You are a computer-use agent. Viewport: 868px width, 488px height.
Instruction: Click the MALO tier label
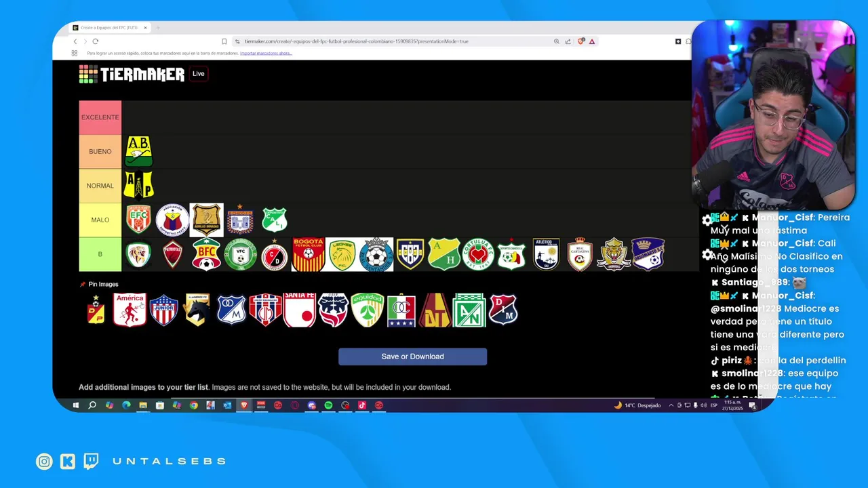(100, 220)
